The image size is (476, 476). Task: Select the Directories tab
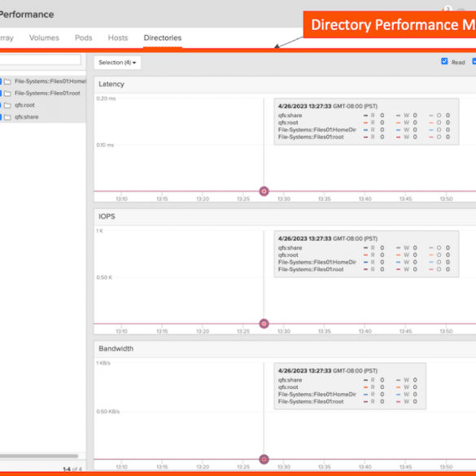point(163,38)
